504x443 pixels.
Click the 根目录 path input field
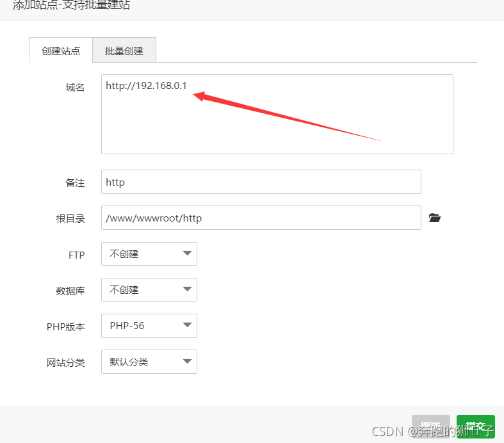click(x=261, y=218)
